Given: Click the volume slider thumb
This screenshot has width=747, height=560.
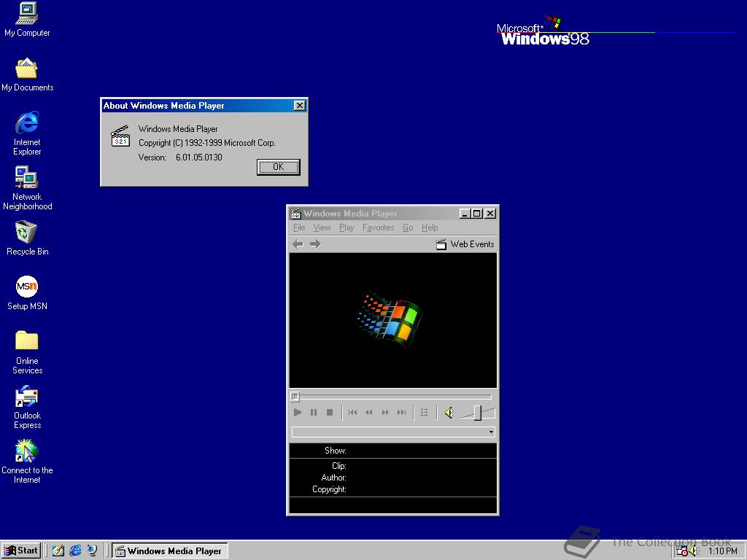Looking at the screenshot, I should click(477, 413).
